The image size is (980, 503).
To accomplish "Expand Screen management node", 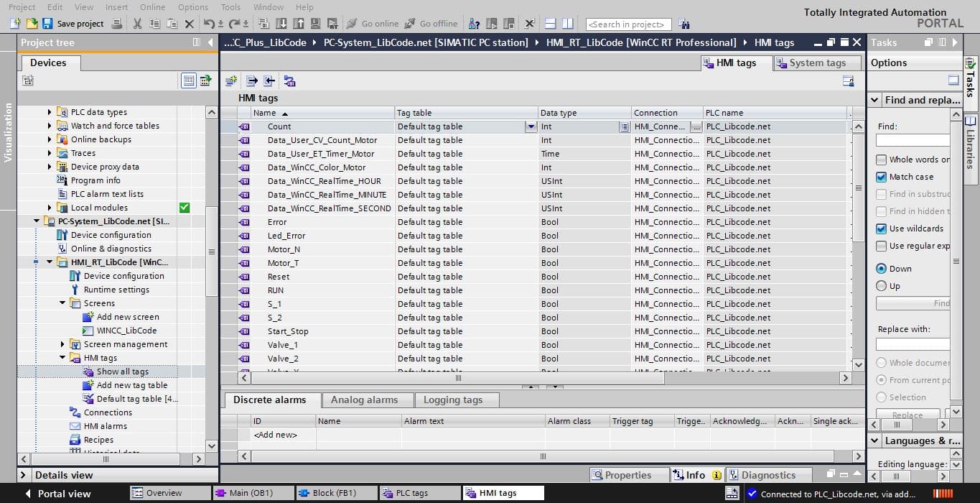I will click(62, 344).
